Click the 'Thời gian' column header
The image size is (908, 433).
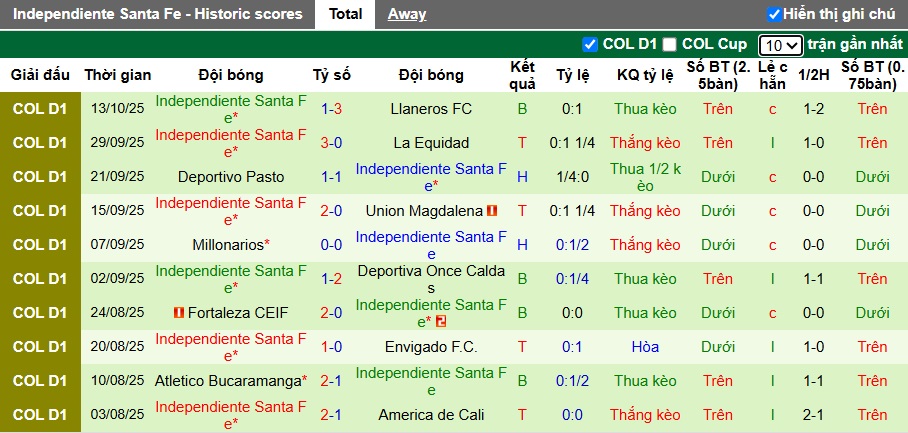click(118, 75)
